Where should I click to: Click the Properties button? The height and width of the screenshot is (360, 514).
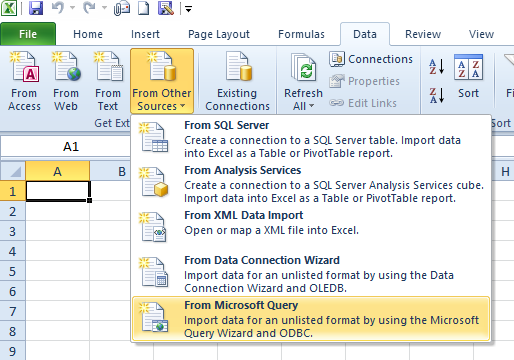[364, 81]
